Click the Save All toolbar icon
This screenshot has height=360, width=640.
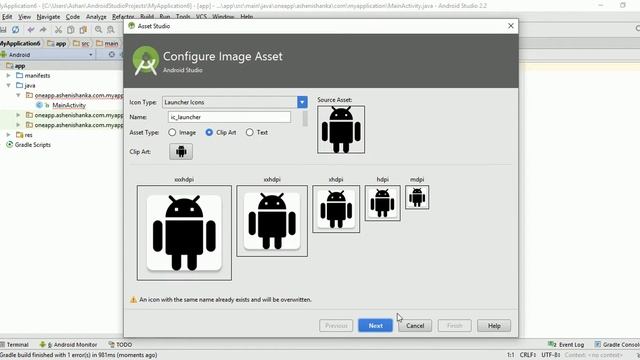click(3, 30)
